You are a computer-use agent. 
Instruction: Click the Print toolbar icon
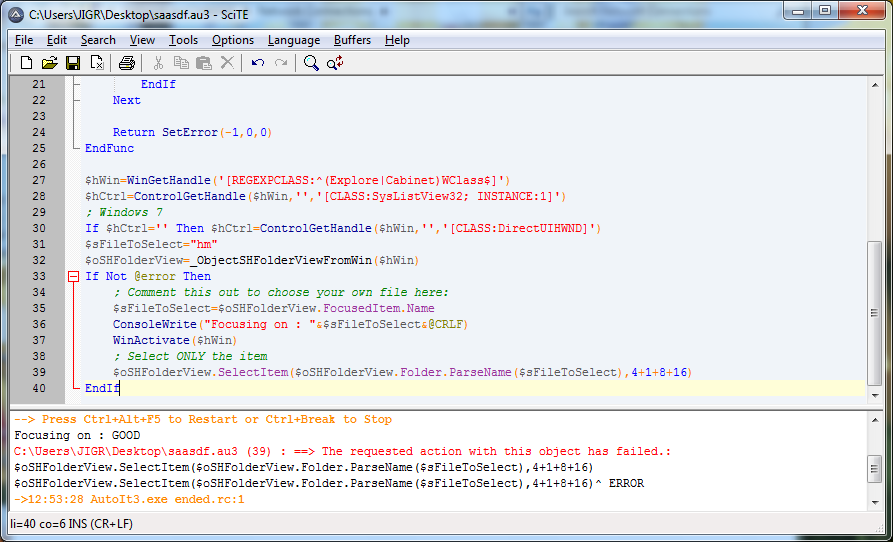tap(126, 63)
